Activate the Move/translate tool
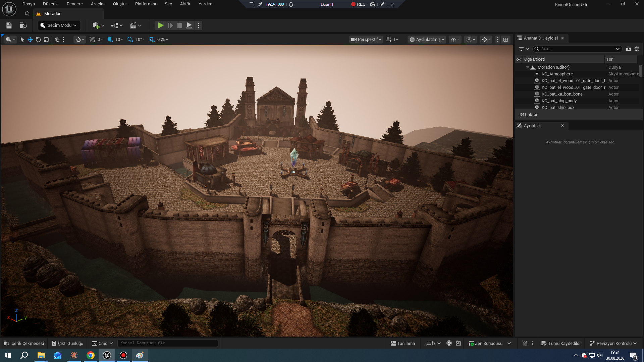The image size is (644, 362). pyautogui.click(x=30, y=40)
